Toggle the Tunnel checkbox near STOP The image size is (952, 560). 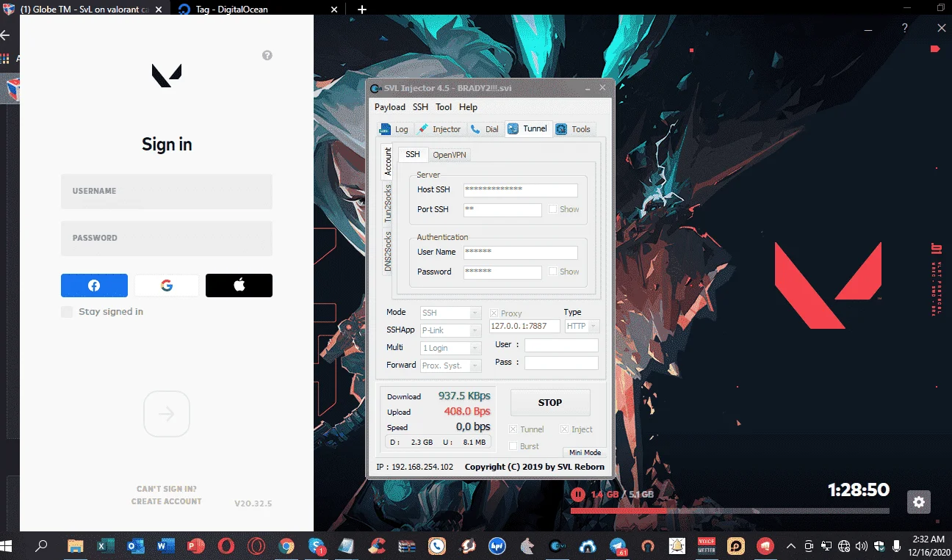[x=513, y=429]
